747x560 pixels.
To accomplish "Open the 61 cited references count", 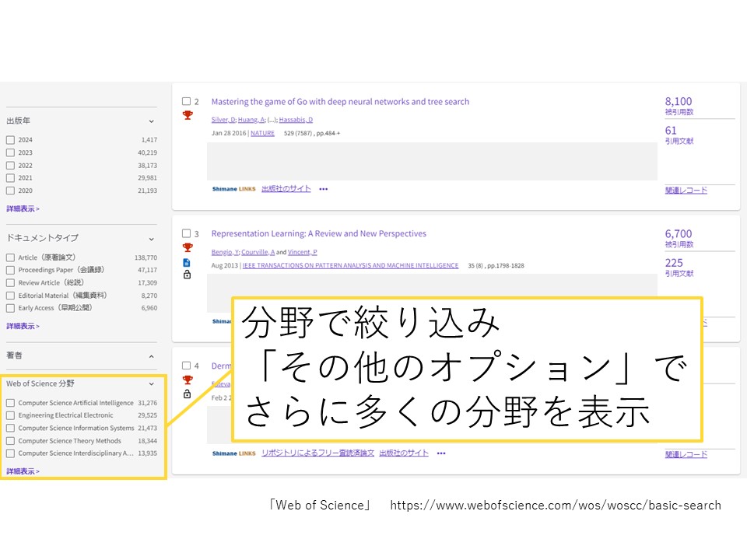I will (x=671, y=131).
